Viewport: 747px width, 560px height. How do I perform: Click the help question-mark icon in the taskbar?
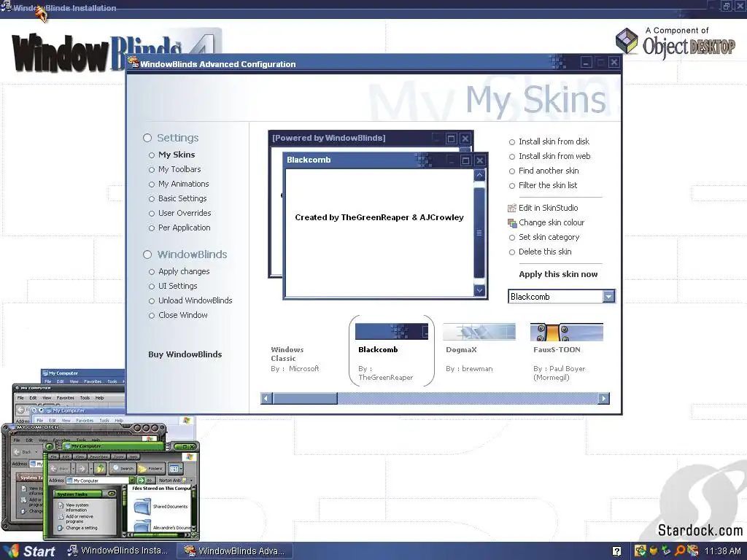[x=616, y=551]
